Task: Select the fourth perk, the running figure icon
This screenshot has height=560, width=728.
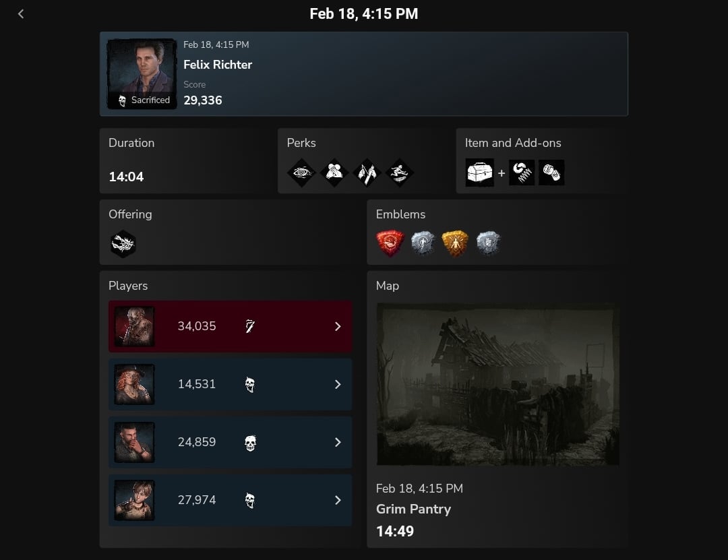Action: (x=399, y=173)
